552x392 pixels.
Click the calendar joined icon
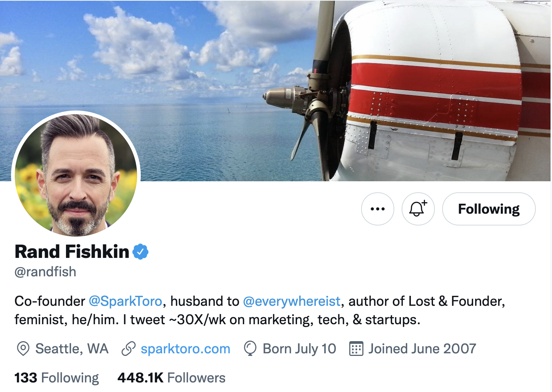(x=356, y=349)
